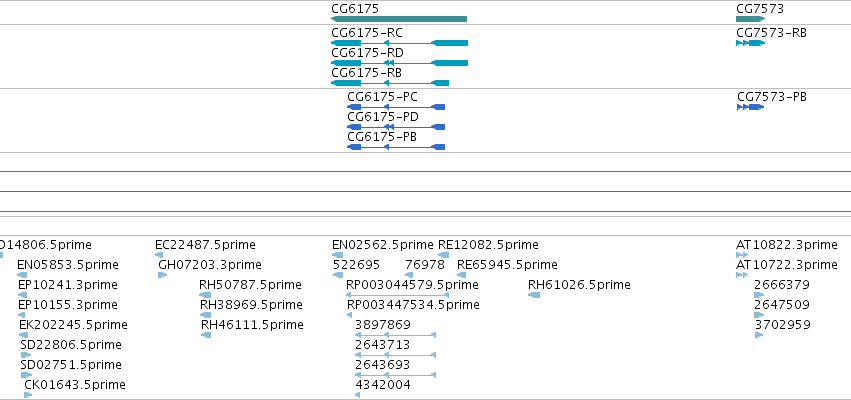Image resolution: width=851 pixels, height=400 pixels.
Task: Select the CG6175-PC protein glyph
Action: click(396, 107)
